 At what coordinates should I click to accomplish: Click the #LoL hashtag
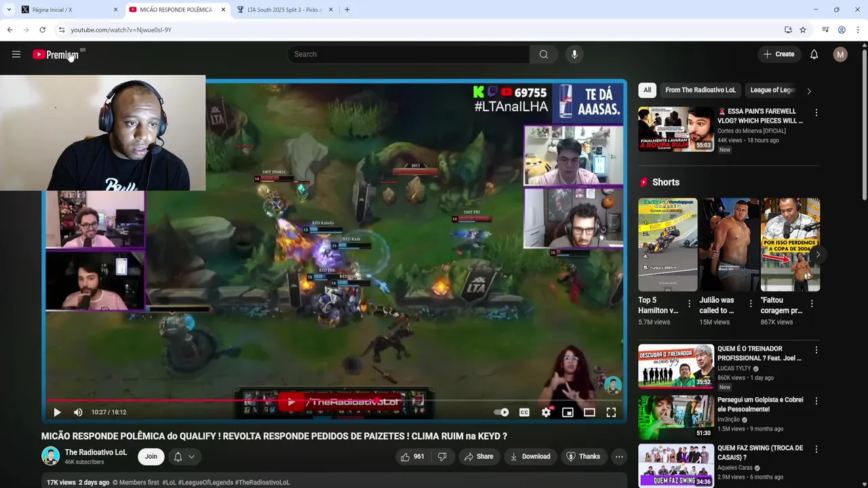(169, 483)
